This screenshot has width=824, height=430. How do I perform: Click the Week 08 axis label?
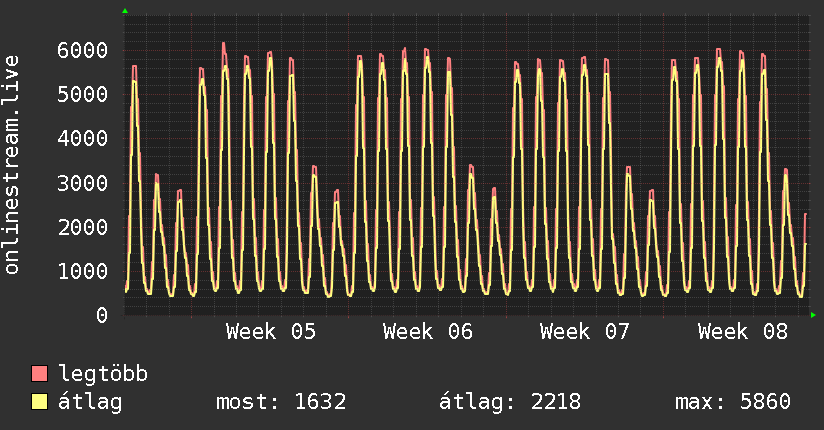click(742, 331)
